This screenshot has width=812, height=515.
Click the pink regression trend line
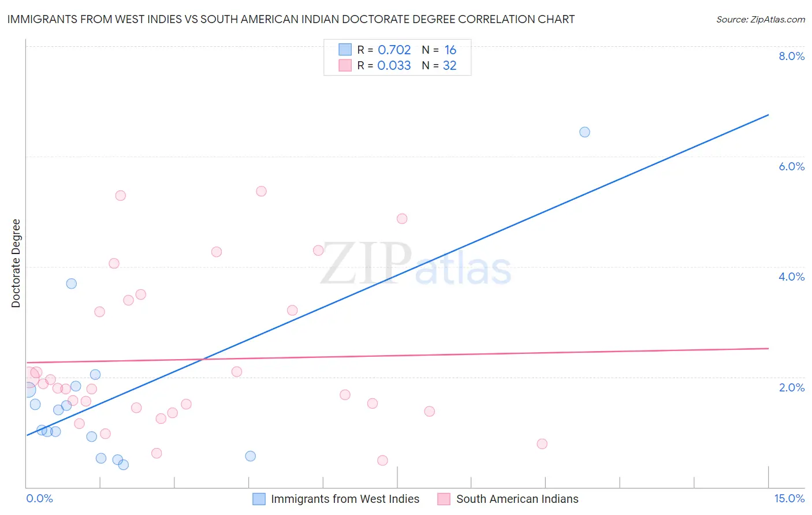coord(397,355)
